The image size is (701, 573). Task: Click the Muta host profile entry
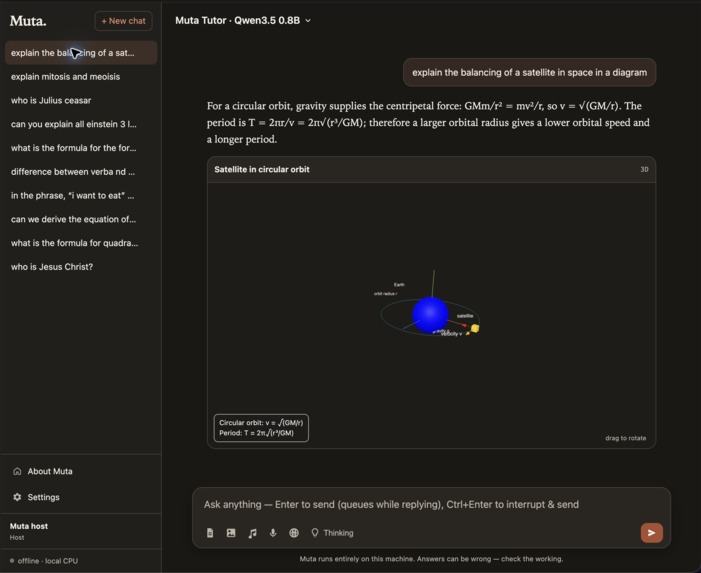coord(81,531)
